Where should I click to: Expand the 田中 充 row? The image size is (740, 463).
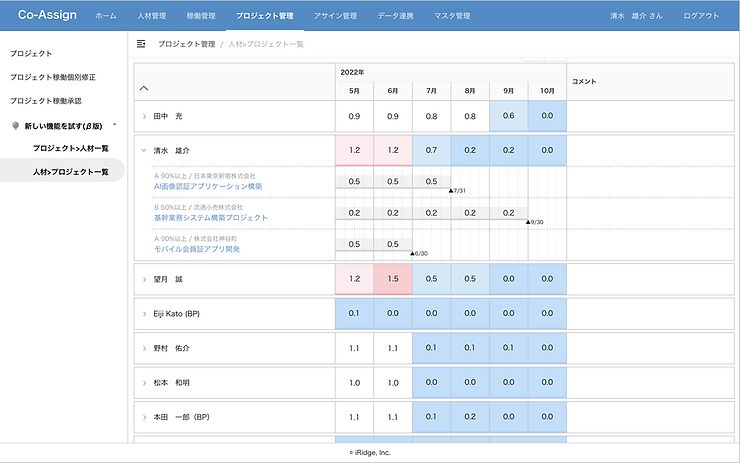coord(144,116)
